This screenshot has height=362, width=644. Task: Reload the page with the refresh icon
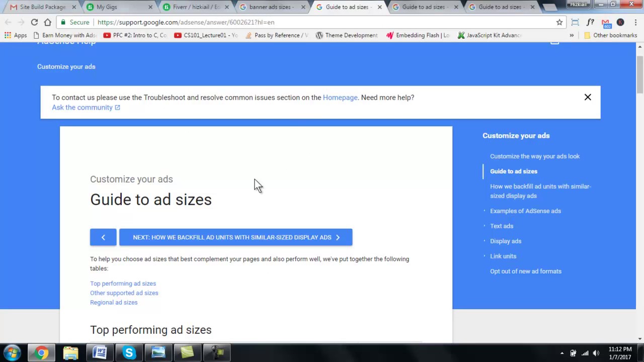point(34,22)
